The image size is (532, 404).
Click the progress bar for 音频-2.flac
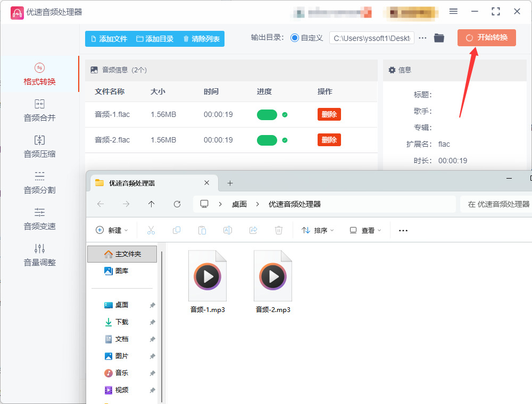267,140
